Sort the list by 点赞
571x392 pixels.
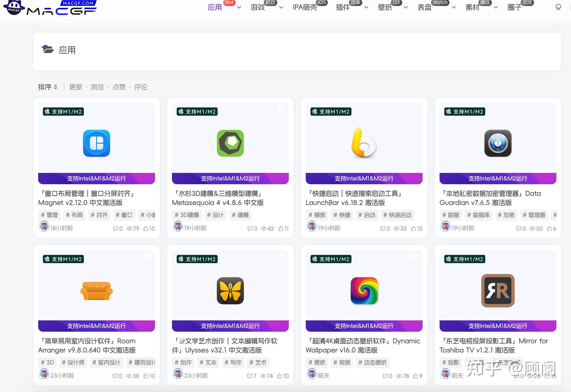[x=119, y=87]
